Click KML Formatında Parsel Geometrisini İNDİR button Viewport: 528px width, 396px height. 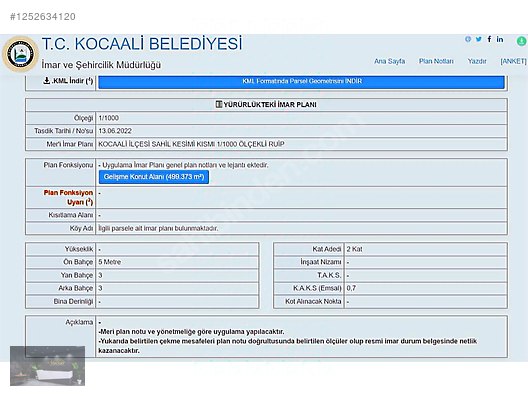click(x=301, y=81)
